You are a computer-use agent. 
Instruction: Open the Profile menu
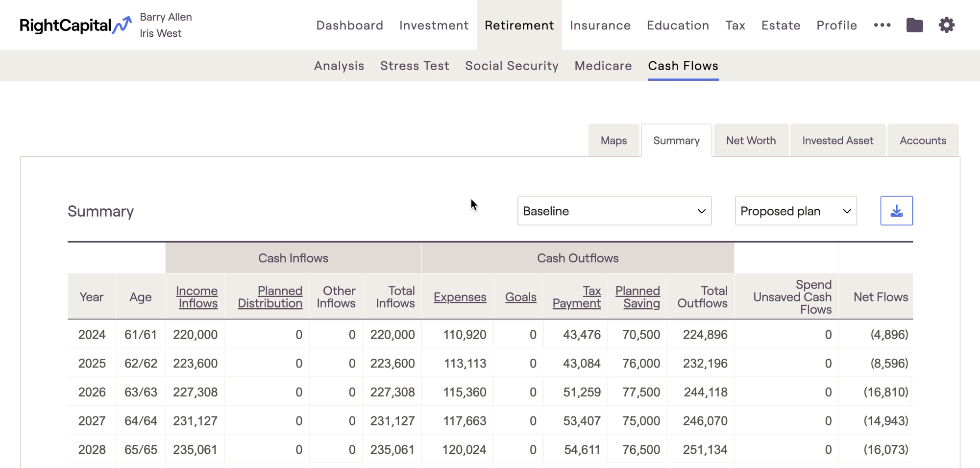(837, 25)
